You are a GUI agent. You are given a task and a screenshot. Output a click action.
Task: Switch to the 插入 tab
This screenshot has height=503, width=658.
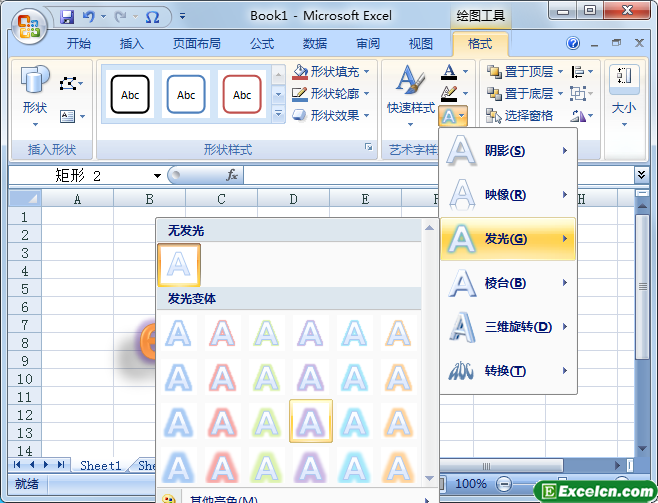point(131,43)
